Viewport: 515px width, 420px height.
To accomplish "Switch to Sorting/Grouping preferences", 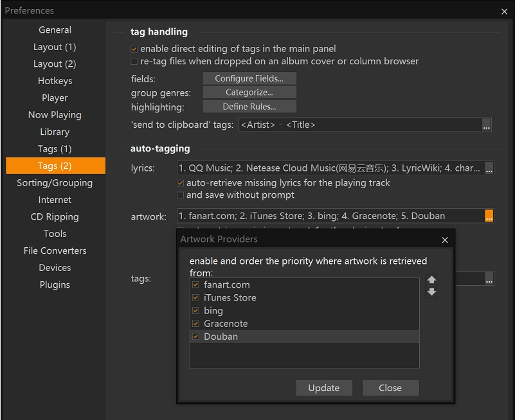I will click(x=55, y=183).
